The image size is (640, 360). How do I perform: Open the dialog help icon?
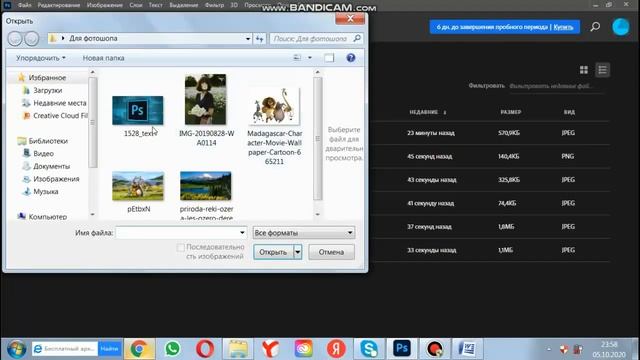pos(351,58)
